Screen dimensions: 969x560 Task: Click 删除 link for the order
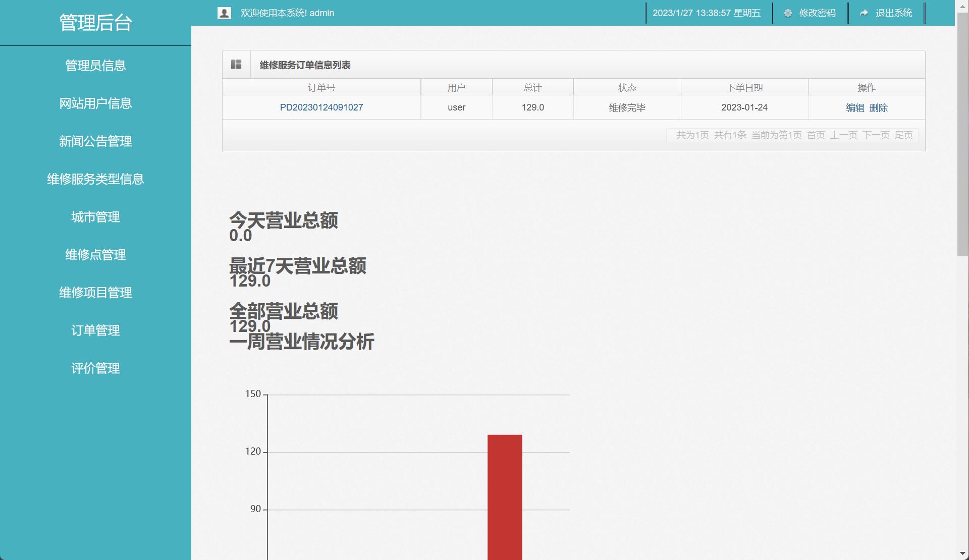(878, 107)
